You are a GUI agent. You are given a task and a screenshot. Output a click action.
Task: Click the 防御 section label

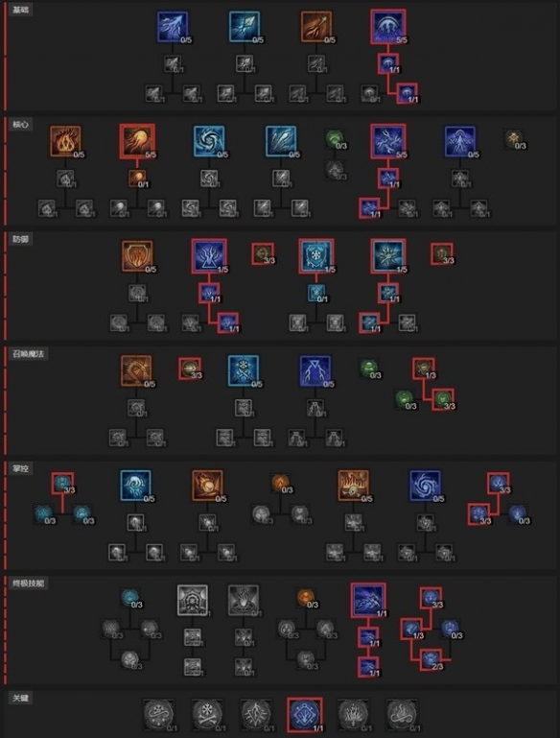[21, 239]
